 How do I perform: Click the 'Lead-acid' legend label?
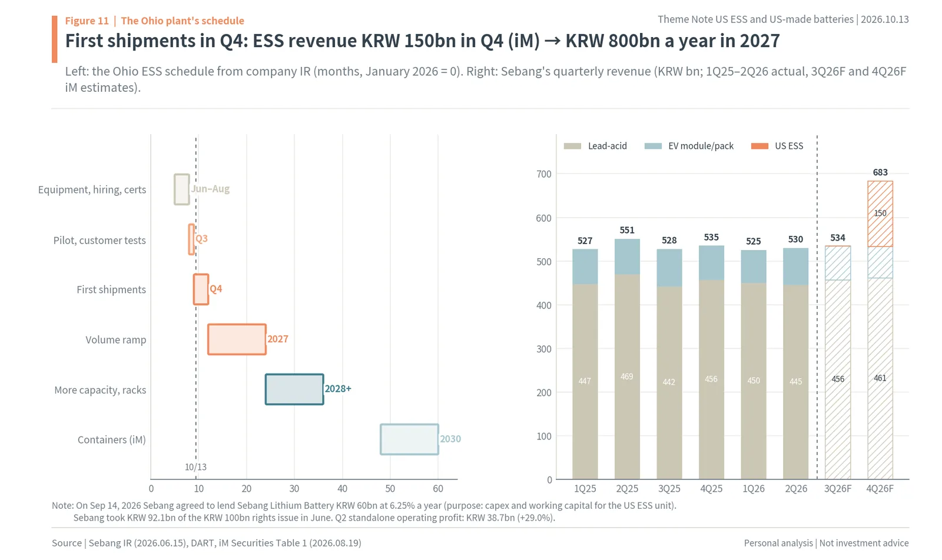coord(608,146)
